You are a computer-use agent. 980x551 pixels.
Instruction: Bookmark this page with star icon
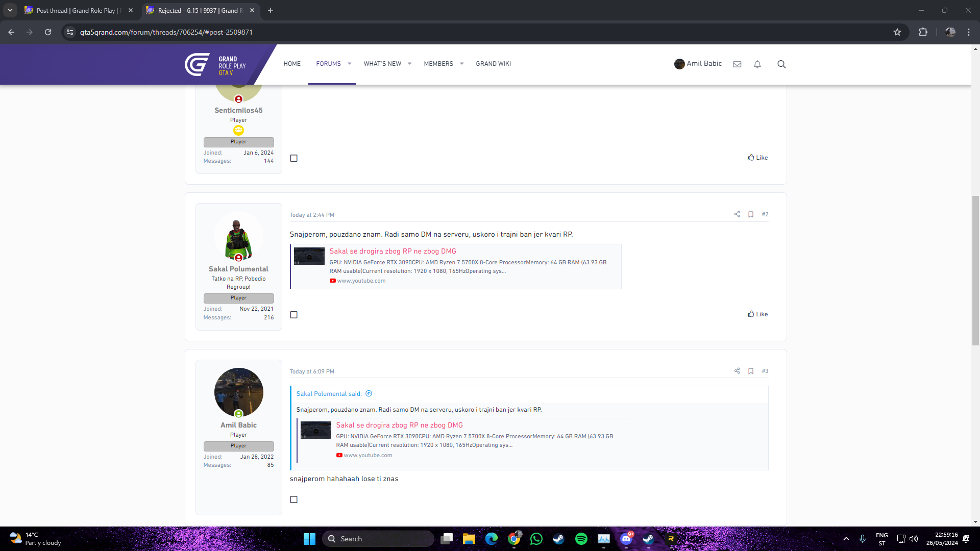tap(897, 32)
